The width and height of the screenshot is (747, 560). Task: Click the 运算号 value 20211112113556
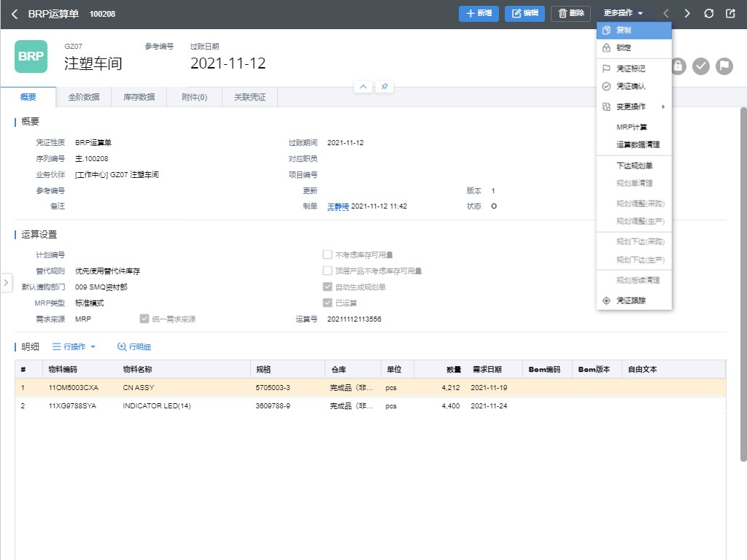354,319
